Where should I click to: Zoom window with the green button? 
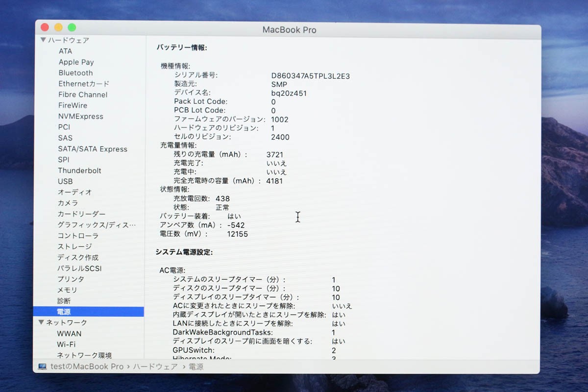[72, 27]
